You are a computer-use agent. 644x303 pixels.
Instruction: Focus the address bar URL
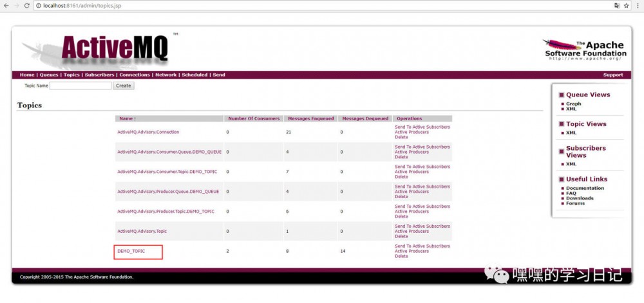[82, 6]
